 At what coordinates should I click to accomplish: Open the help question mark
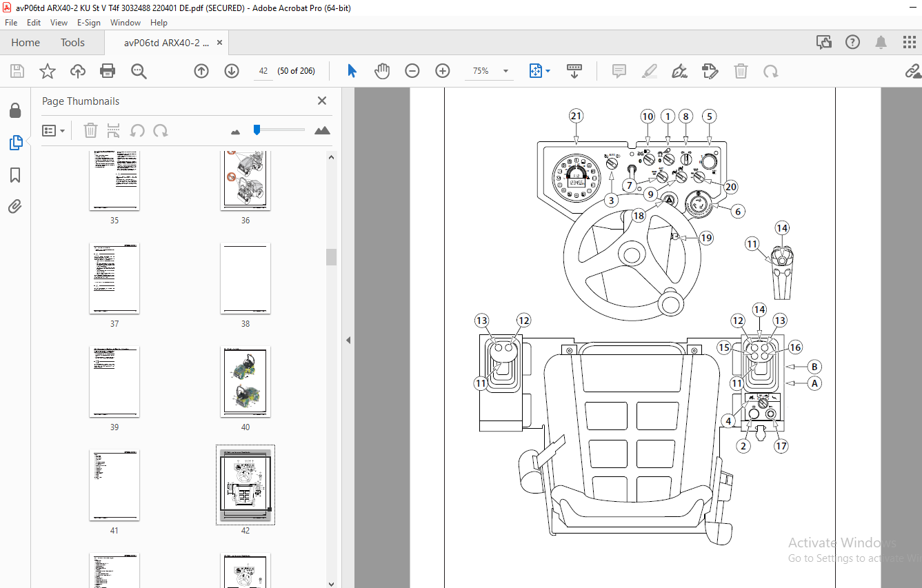click(x=852, y=42)
